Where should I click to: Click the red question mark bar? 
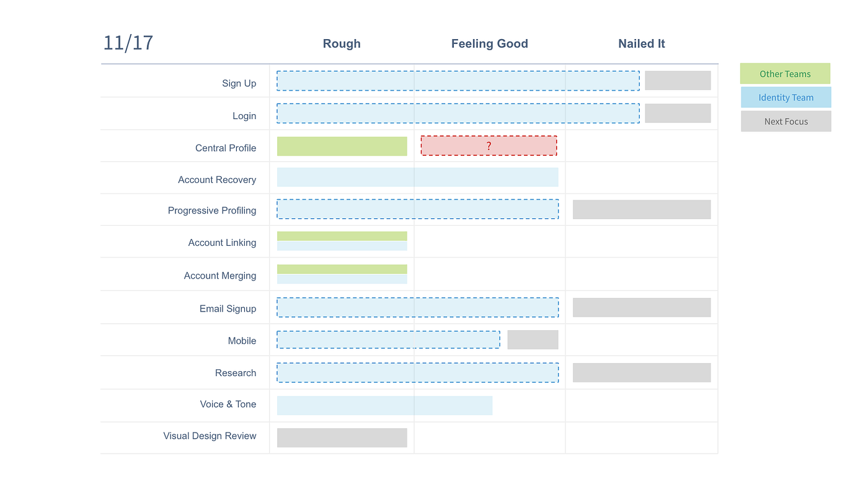point(489,146)
